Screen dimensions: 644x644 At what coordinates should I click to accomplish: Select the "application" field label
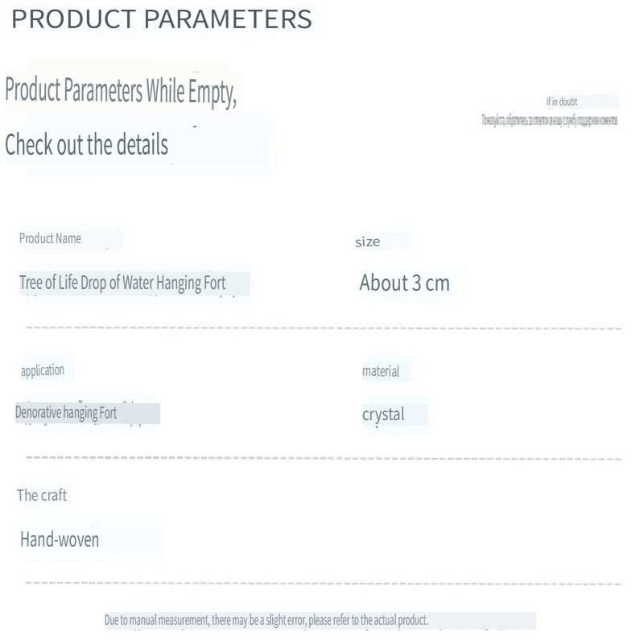click(42, 370)
